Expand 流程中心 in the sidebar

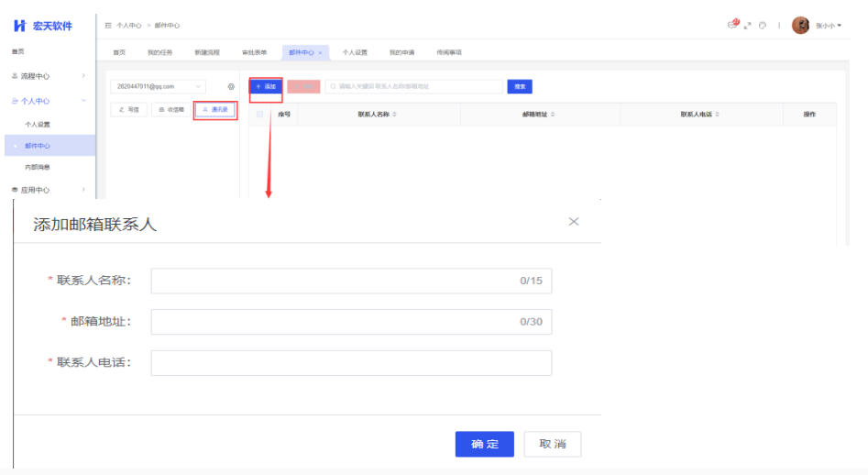tap(48, 75)
